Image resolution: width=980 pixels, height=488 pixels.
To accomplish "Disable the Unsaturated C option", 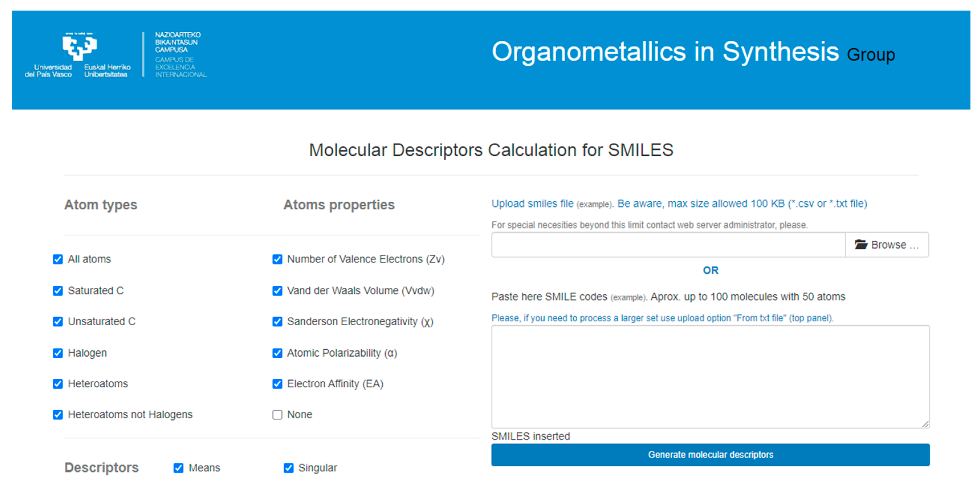I will (58, 322).
